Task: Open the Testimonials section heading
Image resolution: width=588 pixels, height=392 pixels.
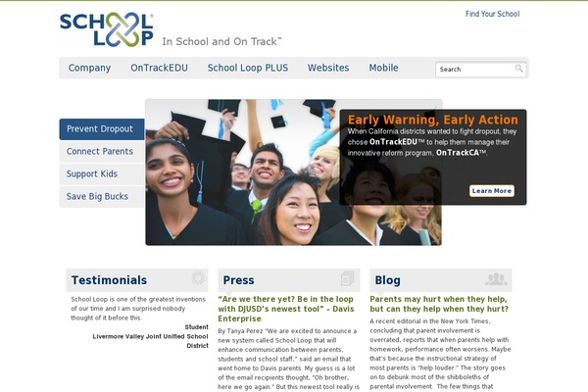Action: [x=109, y=280]
